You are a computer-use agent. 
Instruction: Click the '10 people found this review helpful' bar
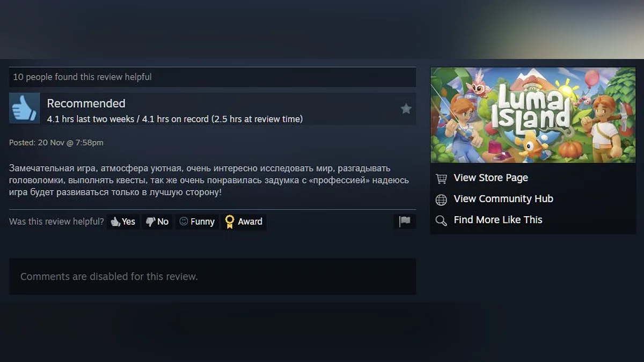(213, 77)
